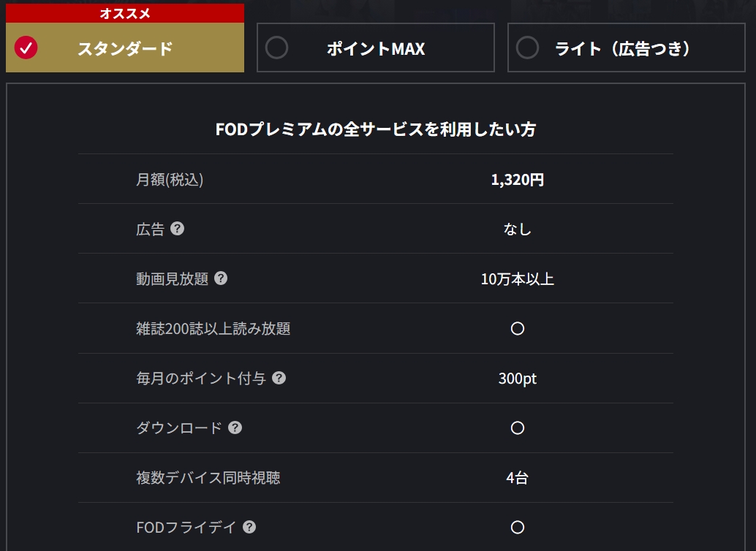Click the circle mark in FODフライデイ row
This screenshot has width=756, height=551.
point(518,528)
